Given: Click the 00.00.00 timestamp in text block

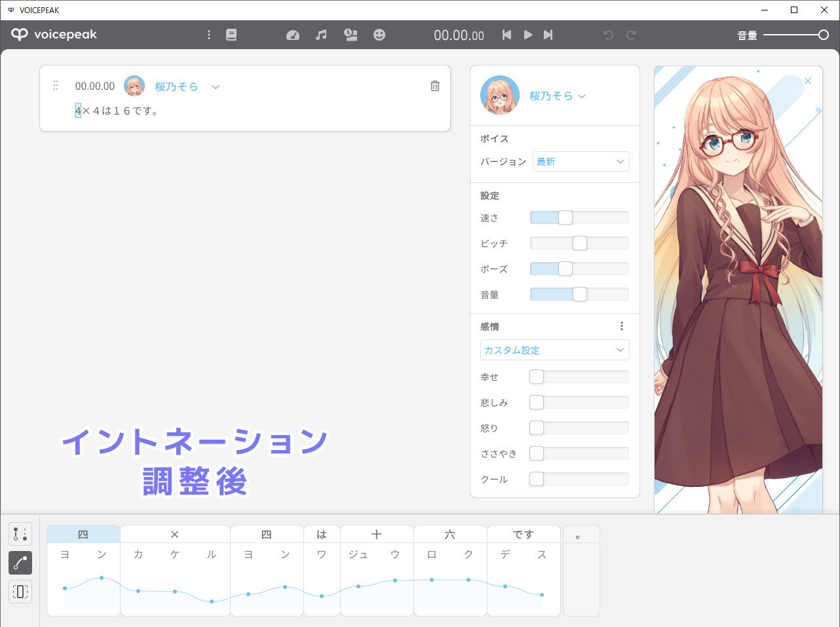Looking at the screenshot, I should [95, 86].
